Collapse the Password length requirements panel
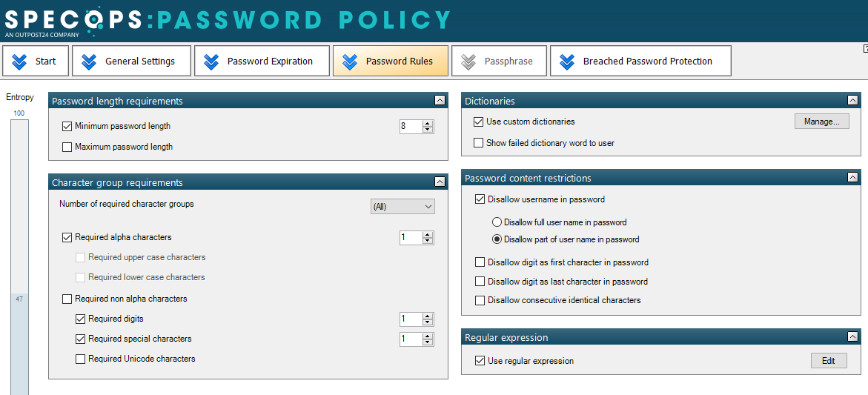Viewport: 868px width, 395px height. (x=440, y=100)
